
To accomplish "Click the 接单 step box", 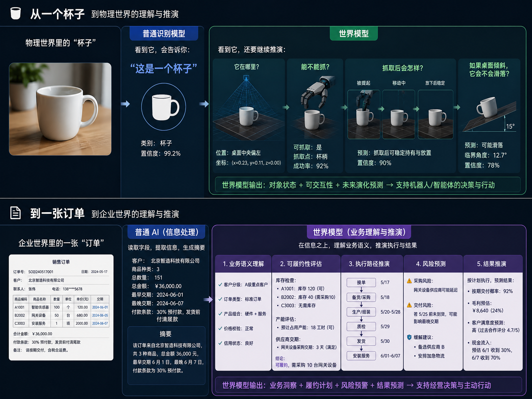I will 361,282.
